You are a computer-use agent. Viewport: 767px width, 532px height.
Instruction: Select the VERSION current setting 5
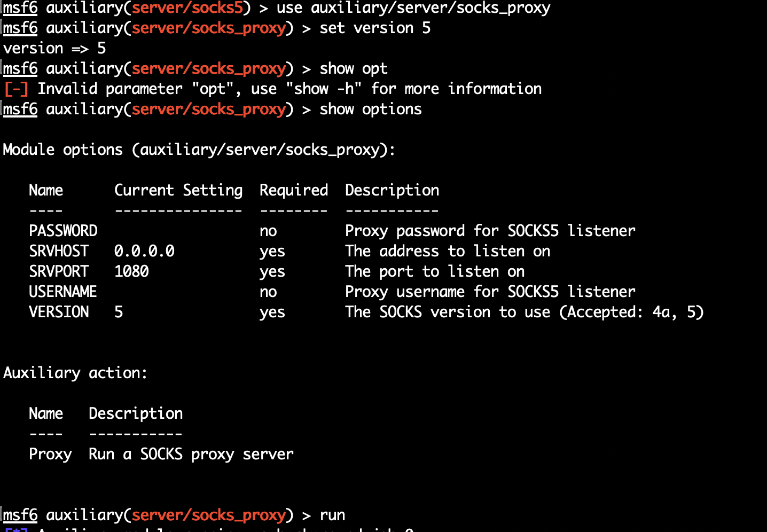click(118, 311)
